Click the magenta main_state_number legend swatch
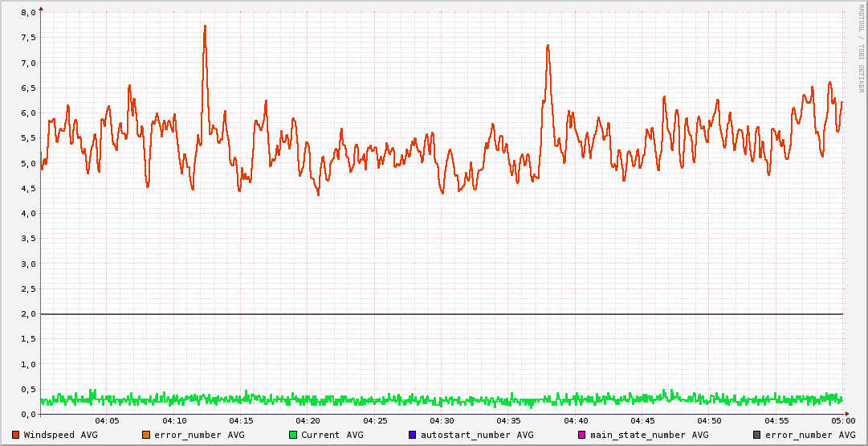Screen dimensions: 868x446 pos(582,435)
